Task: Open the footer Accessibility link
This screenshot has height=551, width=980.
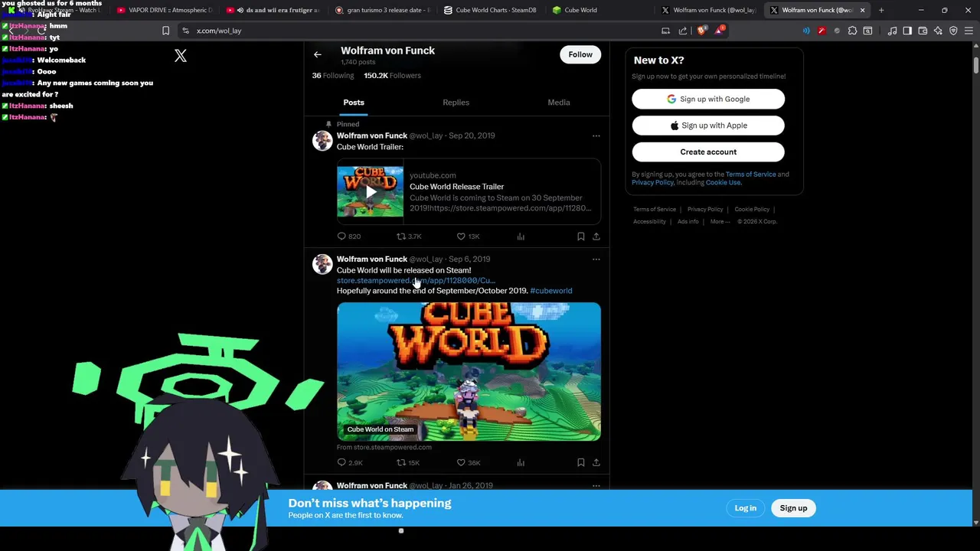Action: click(649, 222)
